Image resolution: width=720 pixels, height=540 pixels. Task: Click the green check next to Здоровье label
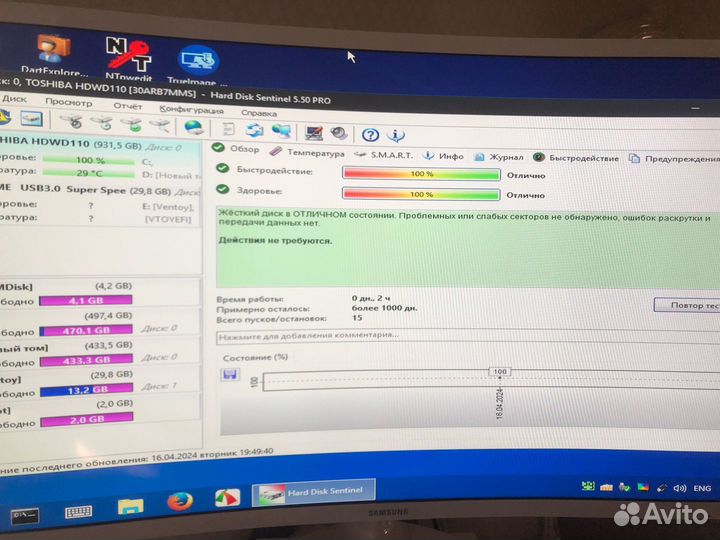click(222, 189)
